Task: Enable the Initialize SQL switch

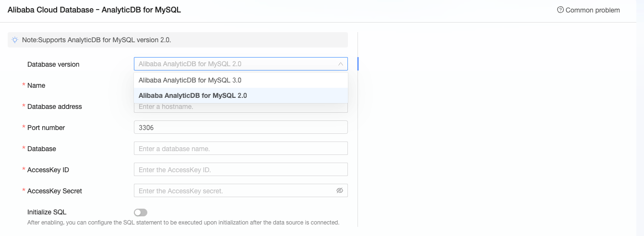Action: pyautogui.click(x=141, y=212)
